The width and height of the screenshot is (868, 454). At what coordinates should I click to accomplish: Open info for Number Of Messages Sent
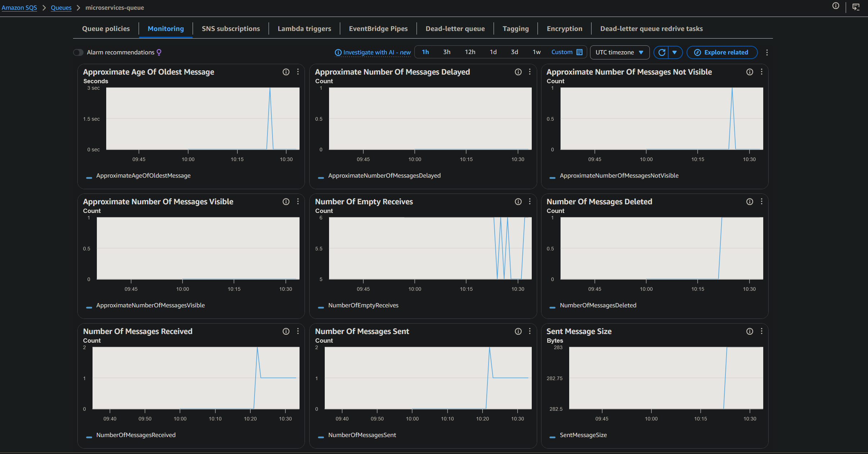(518, 331)
